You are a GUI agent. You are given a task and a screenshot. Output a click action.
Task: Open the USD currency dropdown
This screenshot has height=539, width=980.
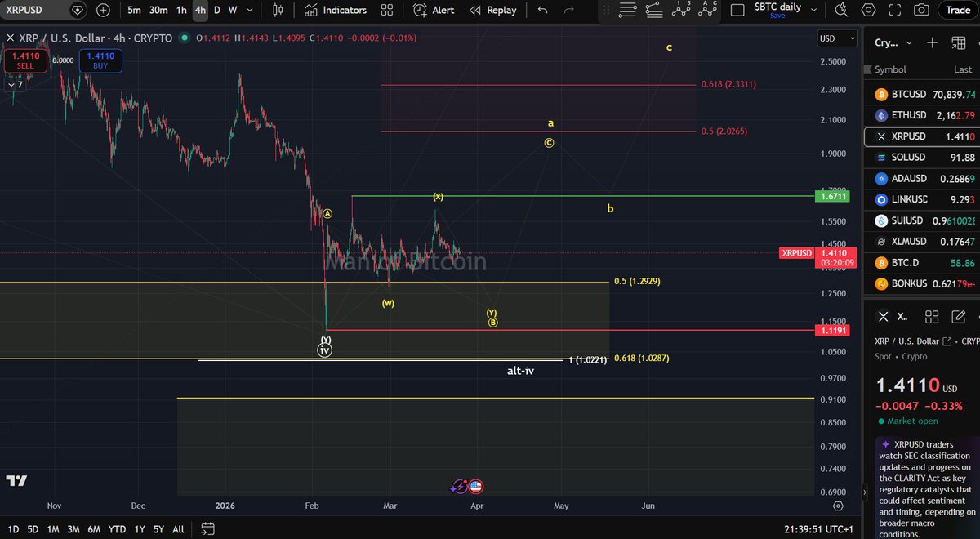coord(838,38)
